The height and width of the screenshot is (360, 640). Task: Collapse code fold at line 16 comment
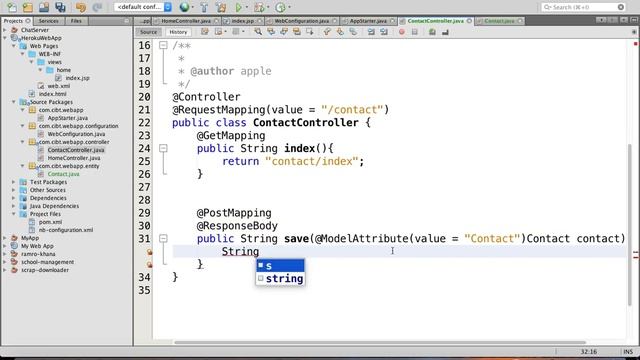163,45
